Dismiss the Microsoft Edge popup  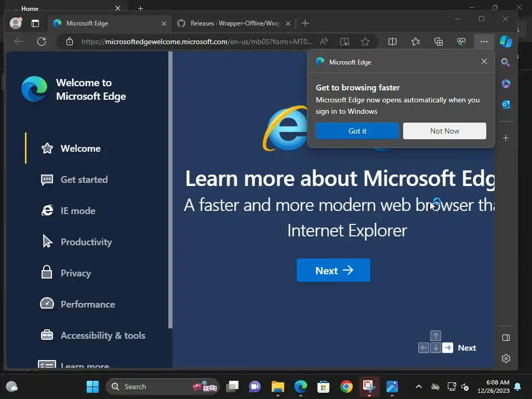(x=484, y=61)
